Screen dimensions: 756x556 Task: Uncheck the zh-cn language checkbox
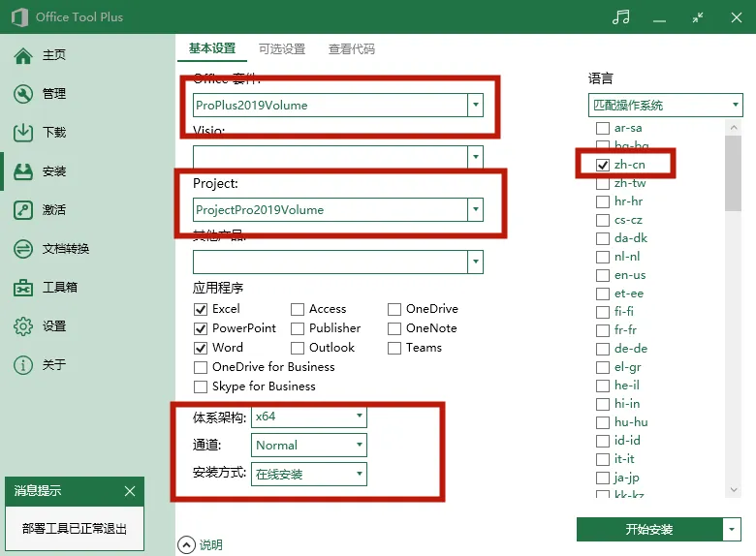click(603, 166)
